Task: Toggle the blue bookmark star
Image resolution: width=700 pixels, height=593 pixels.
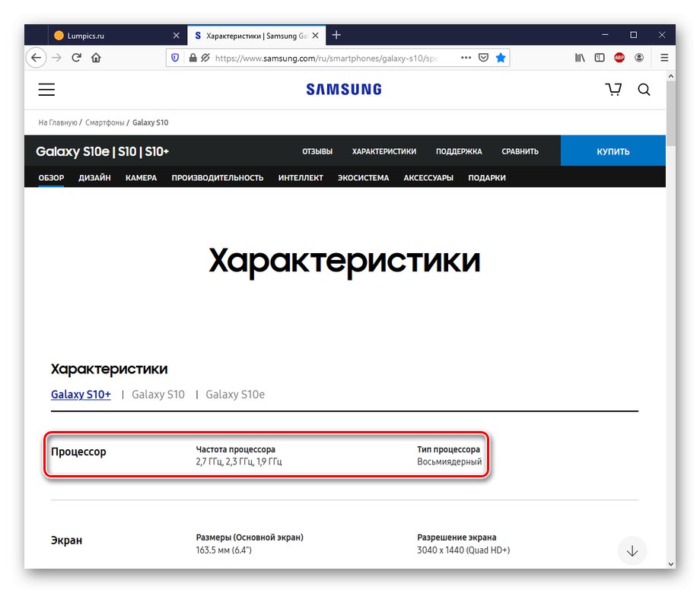Action: pos(501,58)
